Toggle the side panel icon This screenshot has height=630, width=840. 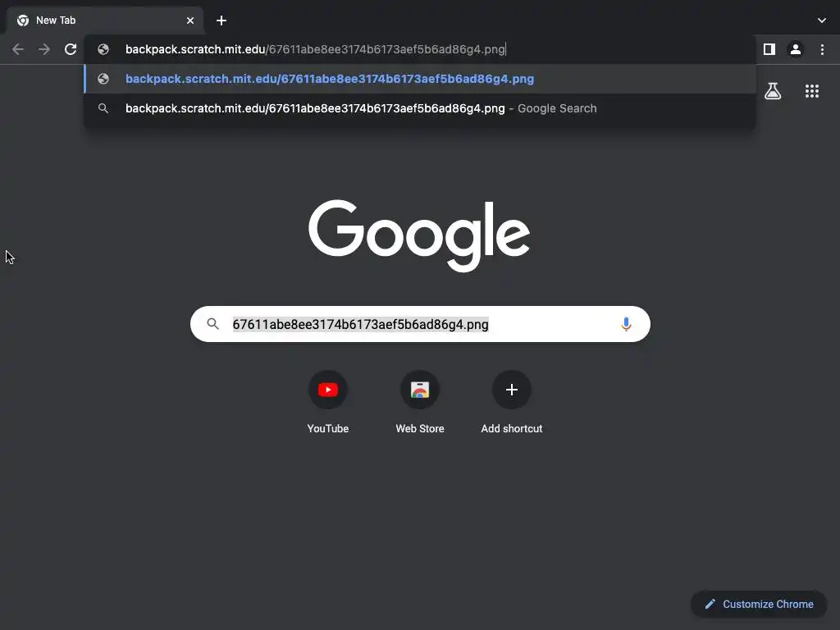(769, 49)
